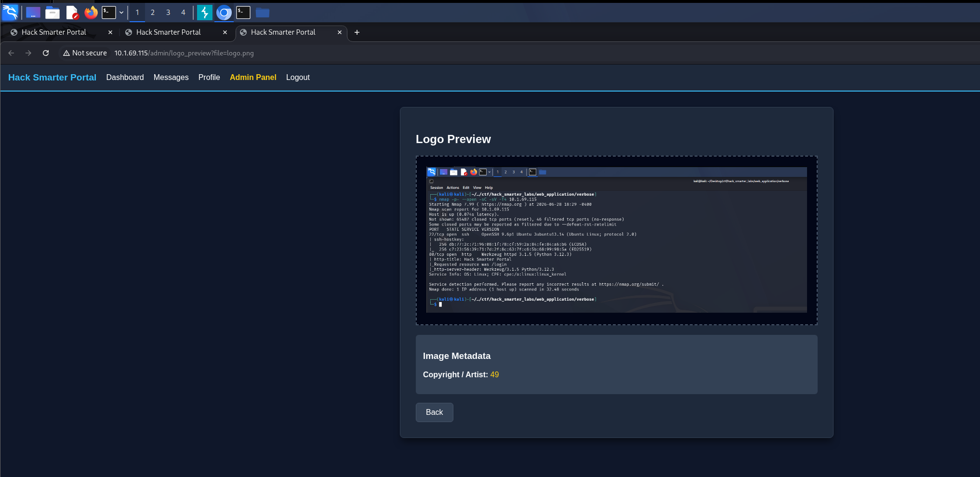Open the Hack Smarter Portal home link
The width and height of the screenshot is (980, 477).
coord(53,78)
